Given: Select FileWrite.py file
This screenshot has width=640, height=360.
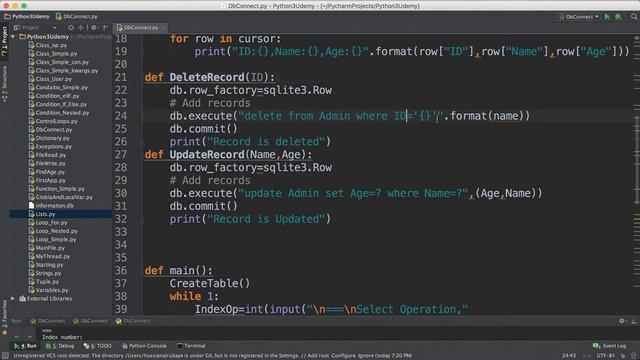Looking at the screenshot, I should point(47,163).
